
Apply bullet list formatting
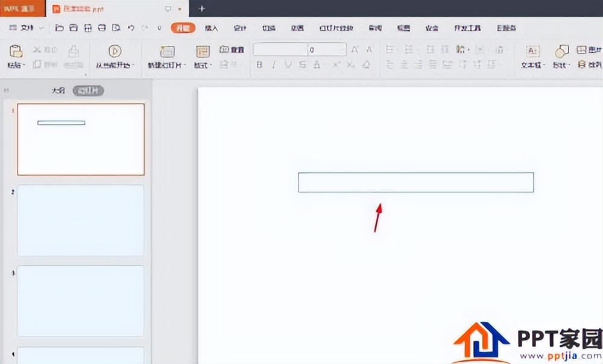[x=390, y=49]
